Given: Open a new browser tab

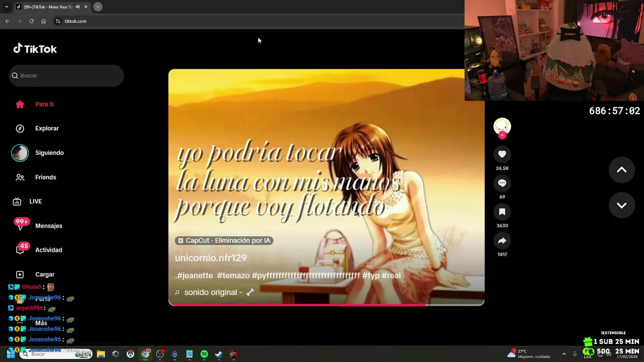Looking at the screenshot, I should click(98, 7).
